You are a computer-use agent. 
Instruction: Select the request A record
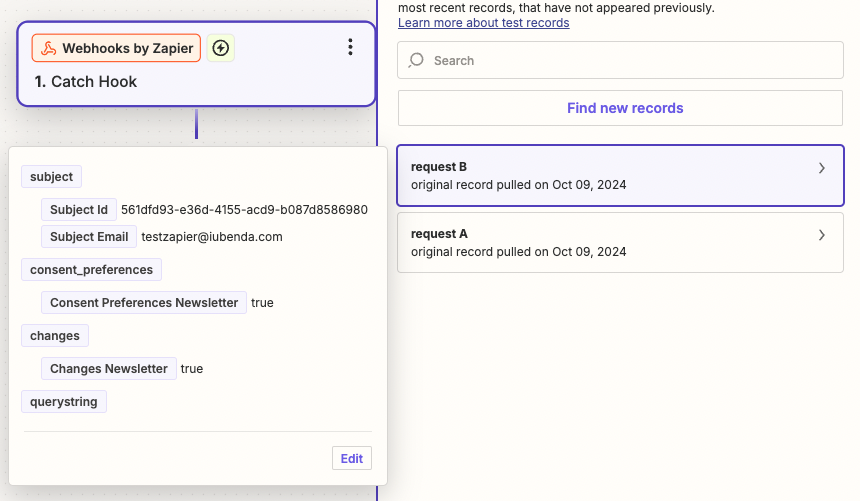pyautogui.click(x=600, y=242)
